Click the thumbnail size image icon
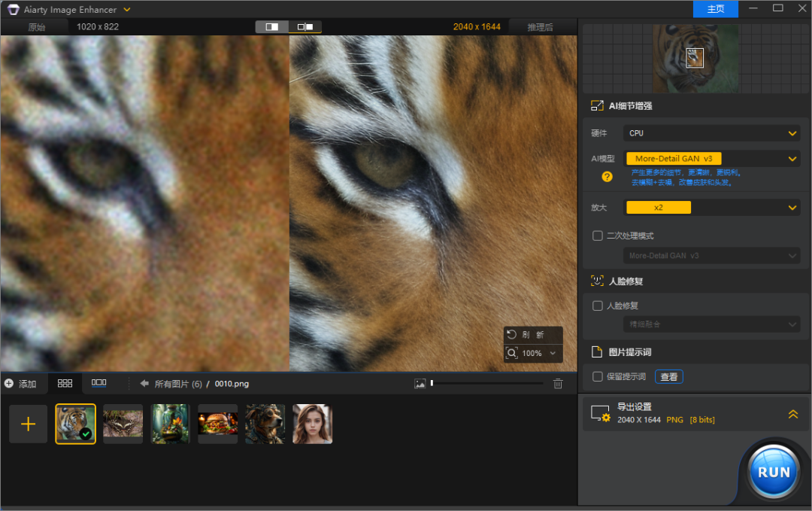The image size is (812, 511). [x=420, y=384]
